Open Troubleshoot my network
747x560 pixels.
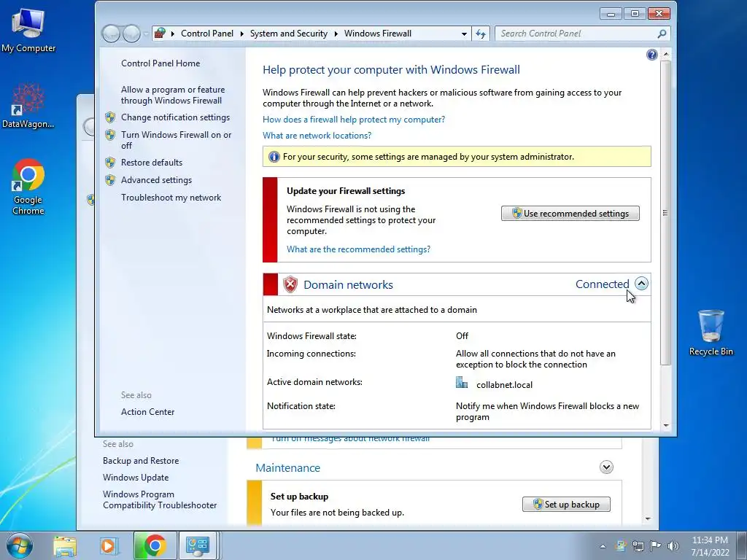[171, 198]
